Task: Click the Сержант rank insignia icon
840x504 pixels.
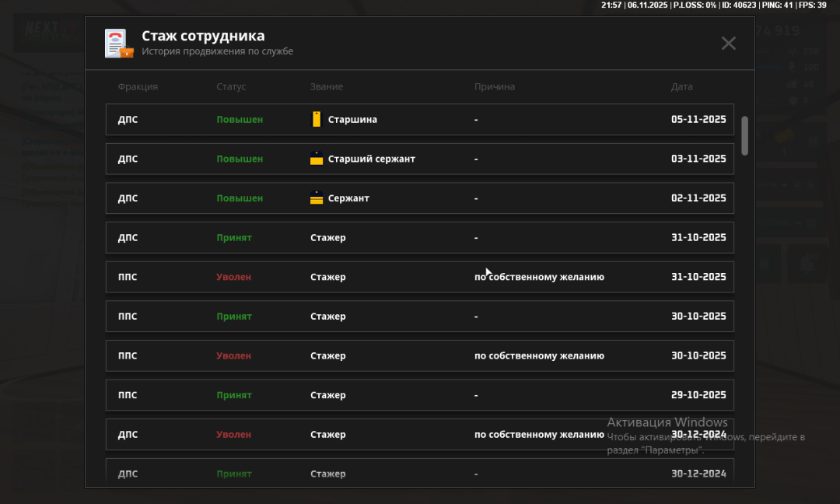Action: click(317, 198)
